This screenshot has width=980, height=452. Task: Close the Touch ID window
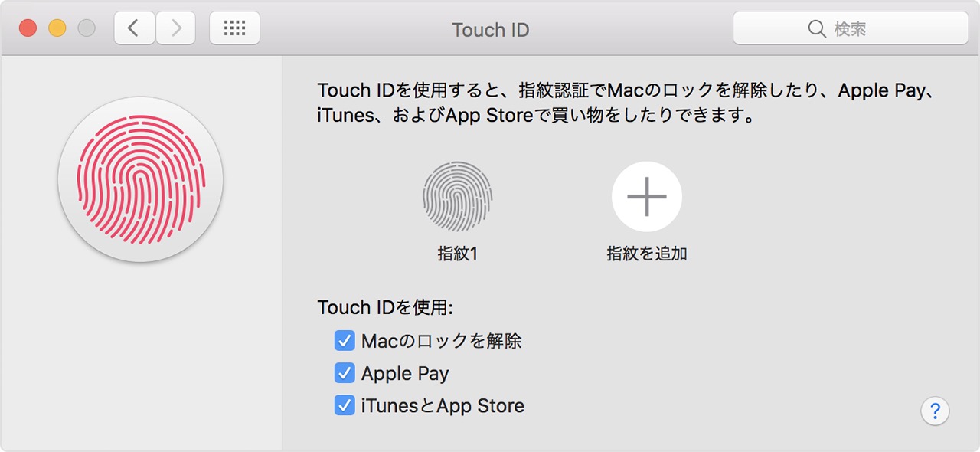pyautogui.click(x=28, y=29)
